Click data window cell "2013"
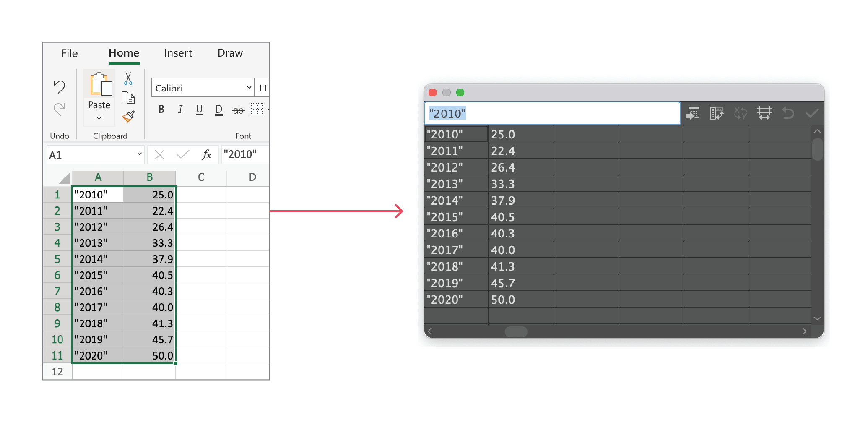Image resolution: width=868 pixels, height=425 pixels. [x=456, y=184]
